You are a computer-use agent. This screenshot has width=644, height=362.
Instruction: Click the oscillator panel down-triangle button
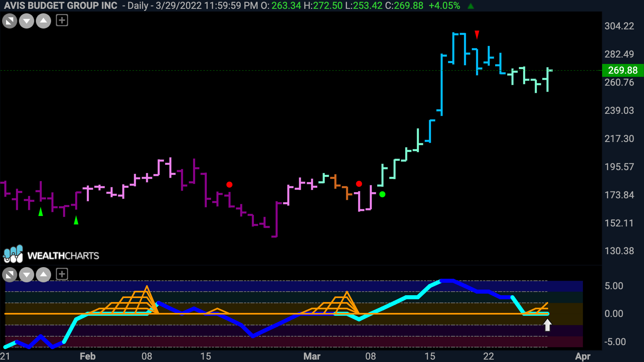27,275
